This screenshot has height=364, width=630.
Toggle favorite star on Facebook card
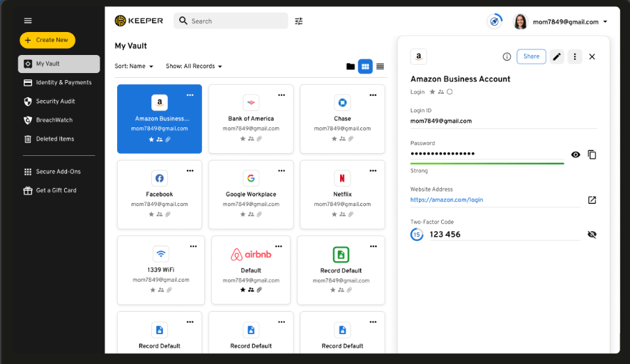(151, 214)
